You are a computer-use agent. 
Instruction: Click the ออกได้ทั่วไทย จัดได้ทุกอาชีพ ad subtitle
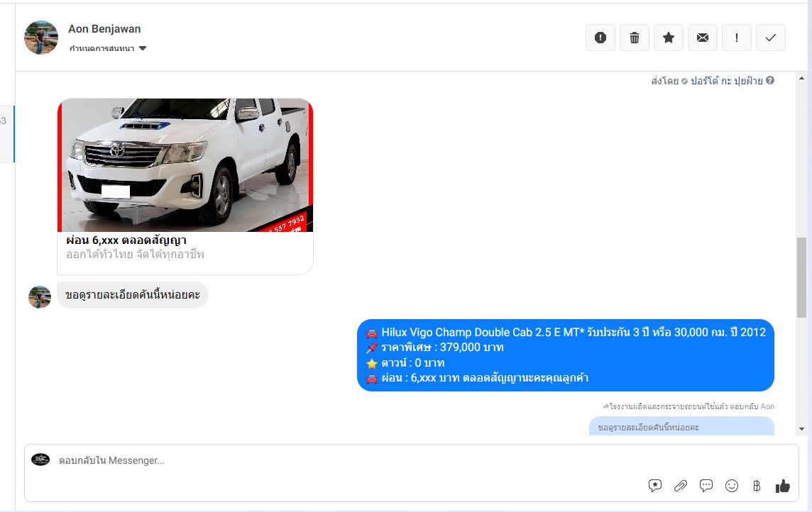coord(135,255)
